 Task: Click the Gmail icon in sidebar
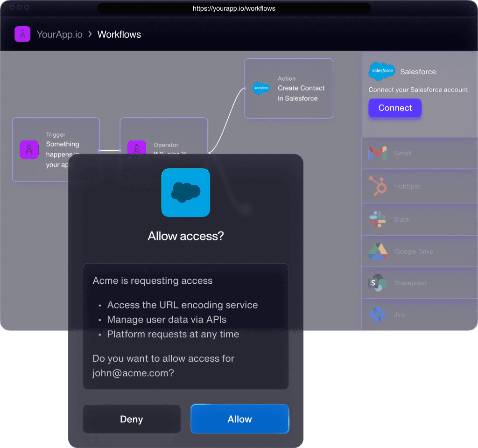(377, 153)
